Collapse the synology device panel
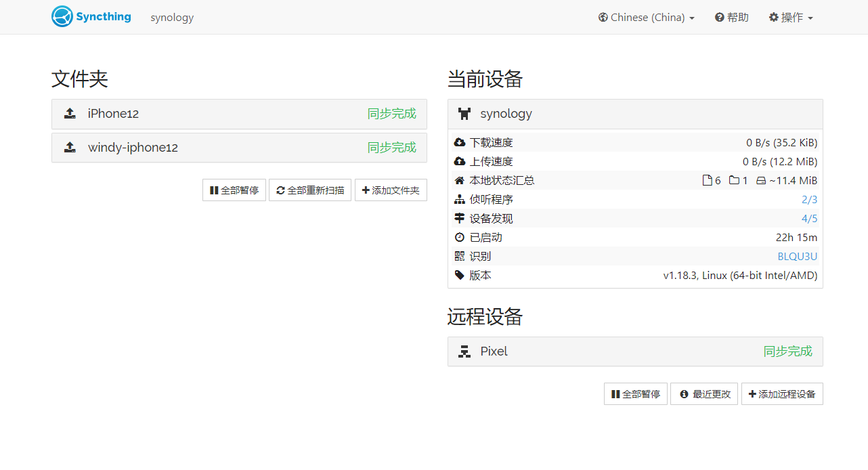Screen dimensions: 868x470 click(635, 114)
